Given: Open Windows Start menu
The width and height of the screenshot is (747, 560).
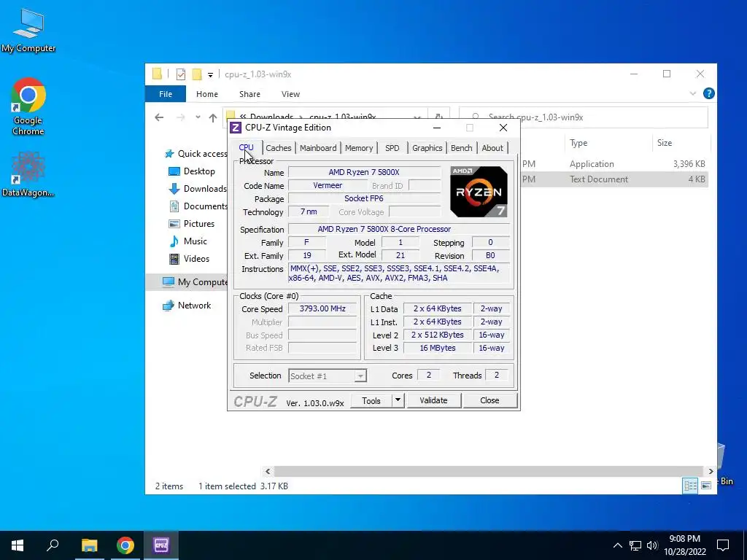Looking at the screenshot, I should pyautogui.click(x=18, y=545).
